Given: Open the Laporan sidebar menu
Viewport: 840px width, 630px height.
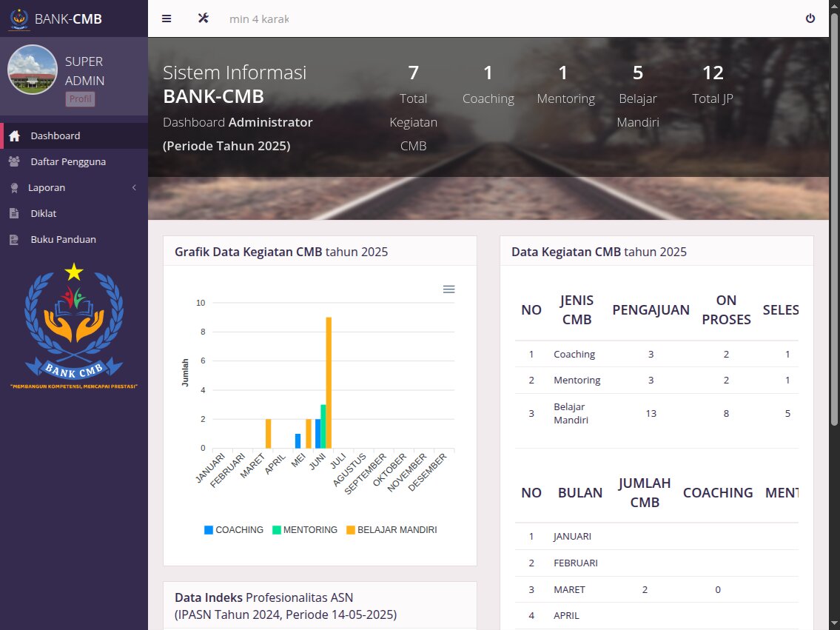Looking at the screenshot, I should coord(47,188).
